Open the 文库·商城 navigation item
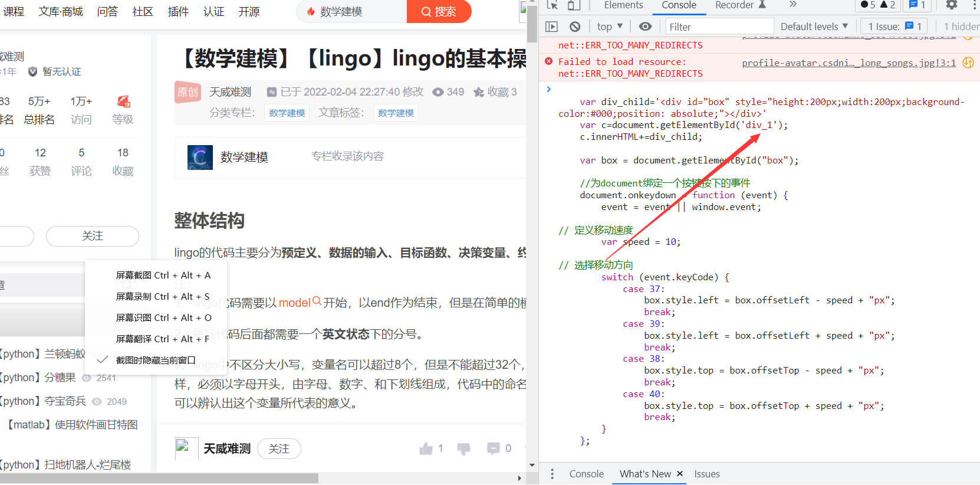980x485 pixels. (x=61, y=11)
